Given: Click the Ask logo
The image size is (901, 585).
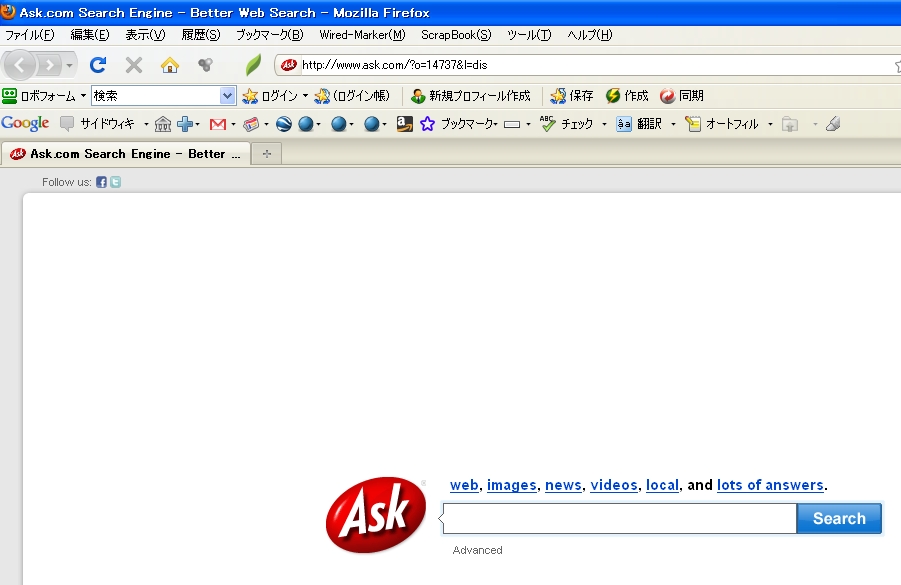Looking at the screenshot, I should point(376,515).
